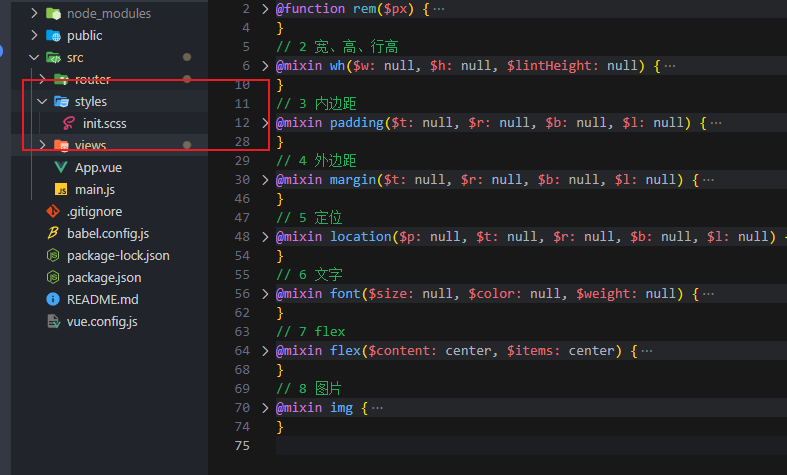The height and width of the screenshot is (475, 787).
Task: Click the comment '// 7 flex'
Action: point(311,332)
